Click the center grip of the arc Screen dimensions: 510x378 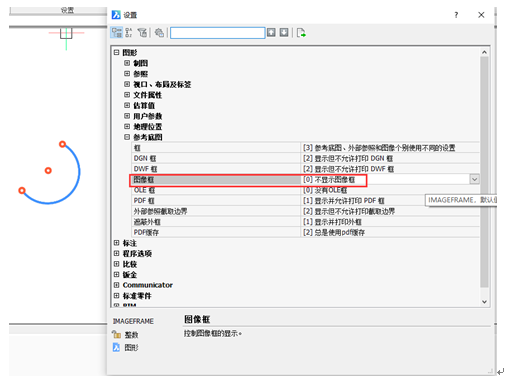(x=48, y=171)
